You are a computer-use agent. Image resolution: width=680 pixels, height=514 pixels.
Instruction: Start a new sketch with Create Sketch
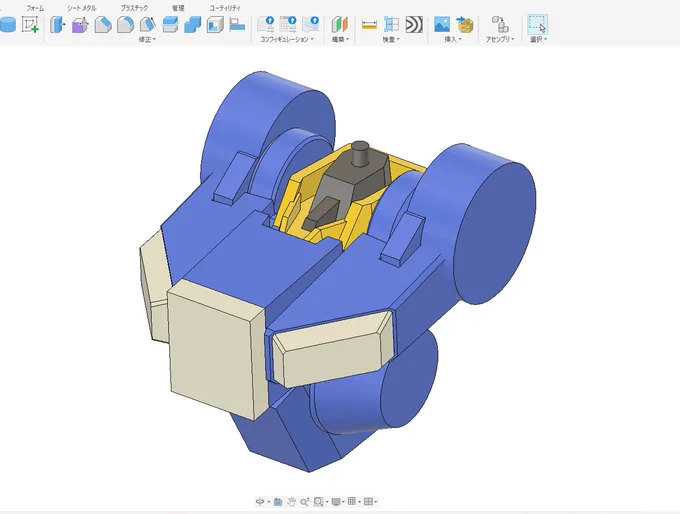[x=30, y=25]
